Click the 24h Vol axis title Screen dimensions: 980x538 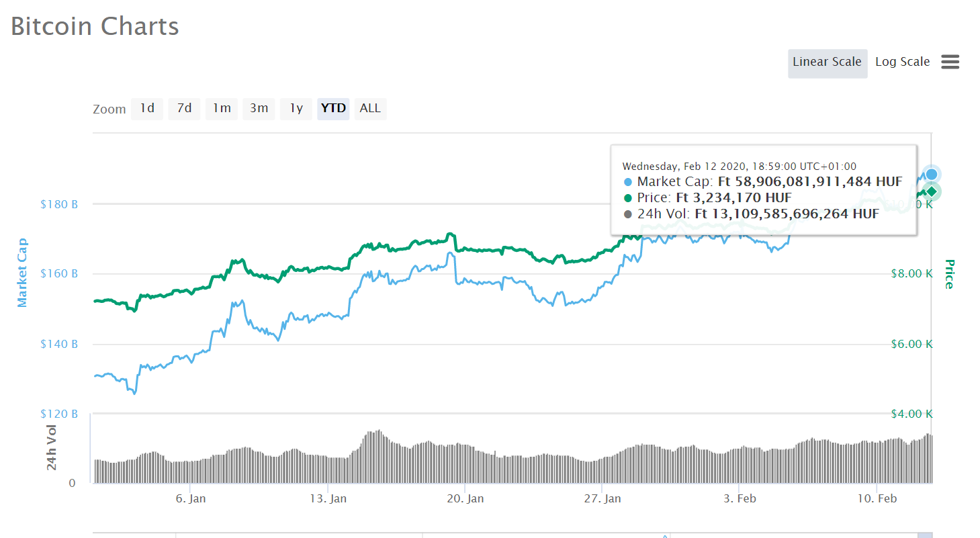click(52, 447)
